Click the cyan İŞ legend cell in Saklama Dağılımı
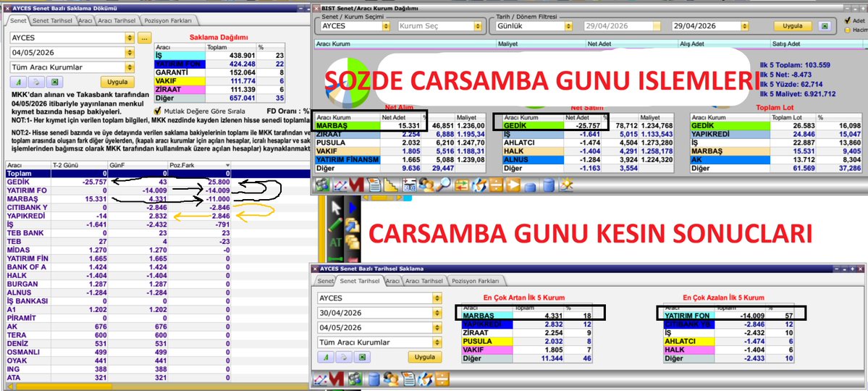The image size is (868, 391). tap(180, 56)
